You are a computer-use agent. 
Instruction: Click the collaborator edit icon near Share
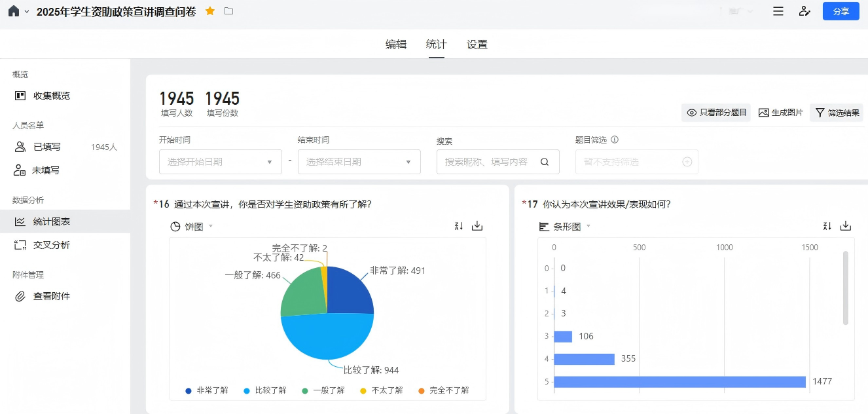pyautogui.click(x=805, y=11)
